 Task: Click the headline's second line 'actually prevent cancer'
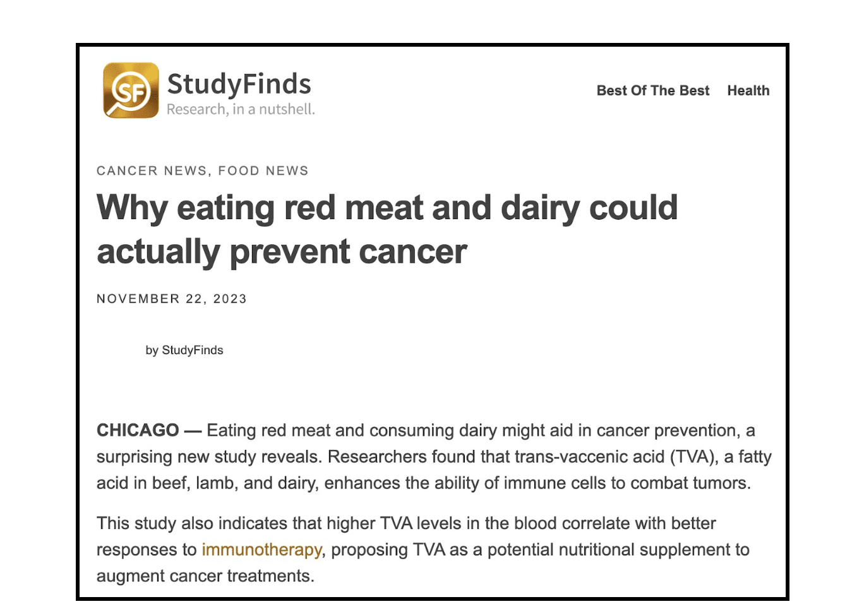click(x=280, y=251)
